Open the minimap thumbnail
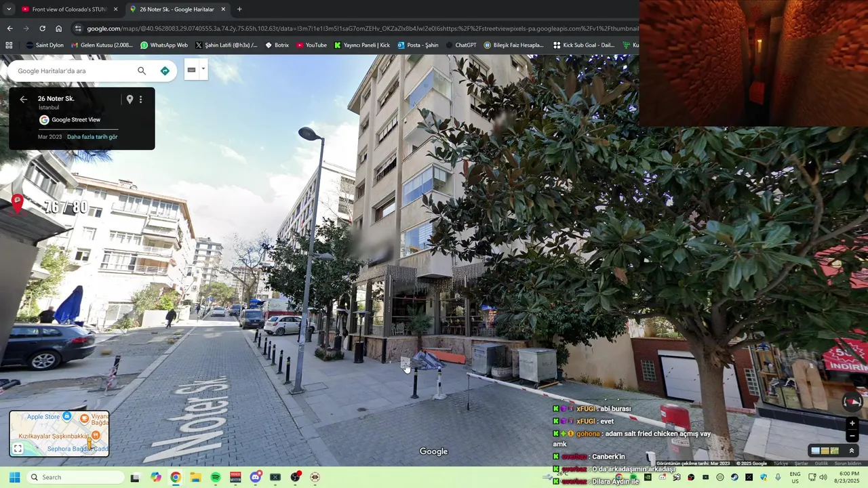The height and width of the screenshot is (488, 868). (x=59, y=433)
